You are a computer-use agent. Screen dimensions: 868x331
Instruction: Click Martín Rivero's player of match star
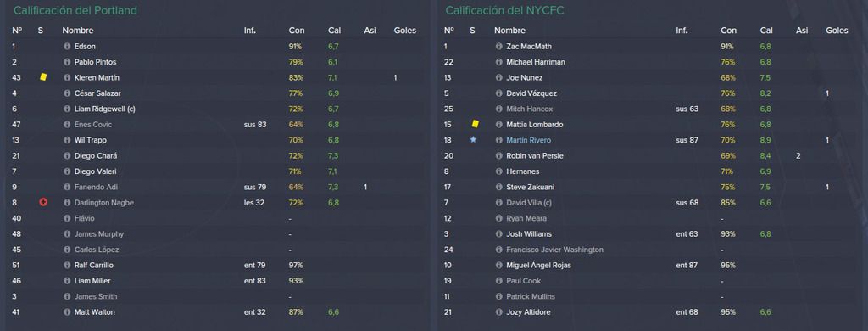tap(473, 140)
